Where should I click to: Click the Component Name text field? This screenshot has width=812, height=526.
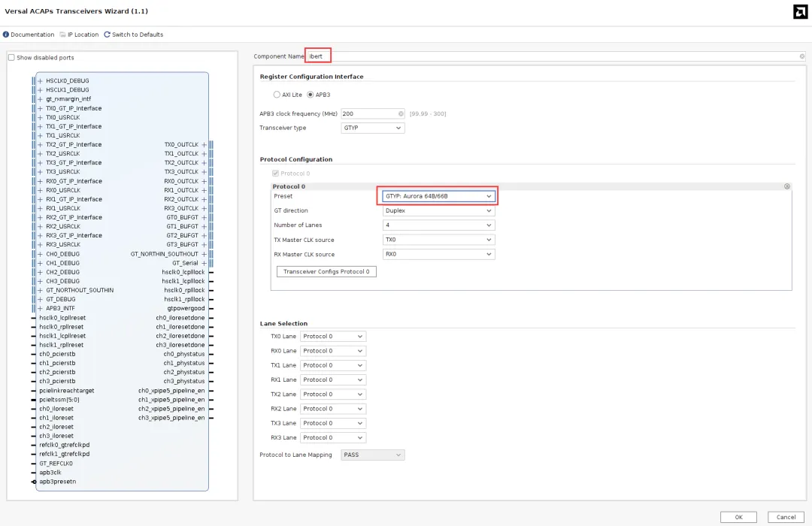556,56
